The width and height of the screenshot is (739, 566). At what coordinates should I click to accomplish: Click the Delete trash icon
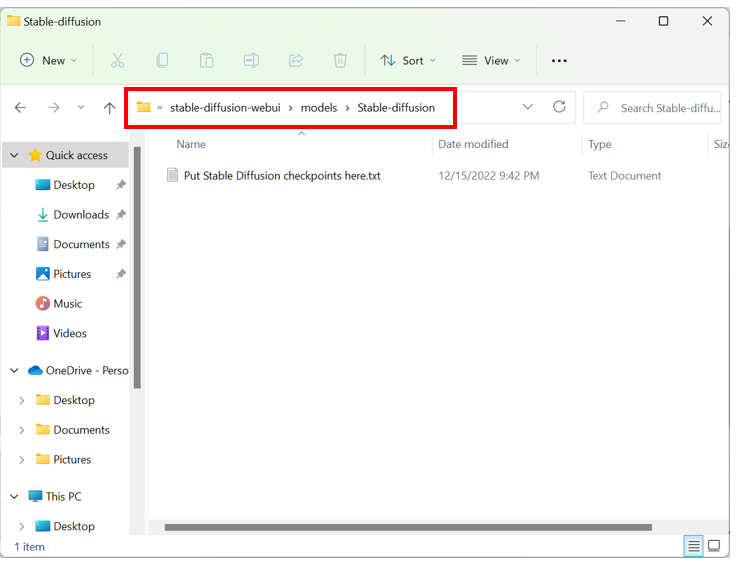click(x=340, y=61)
